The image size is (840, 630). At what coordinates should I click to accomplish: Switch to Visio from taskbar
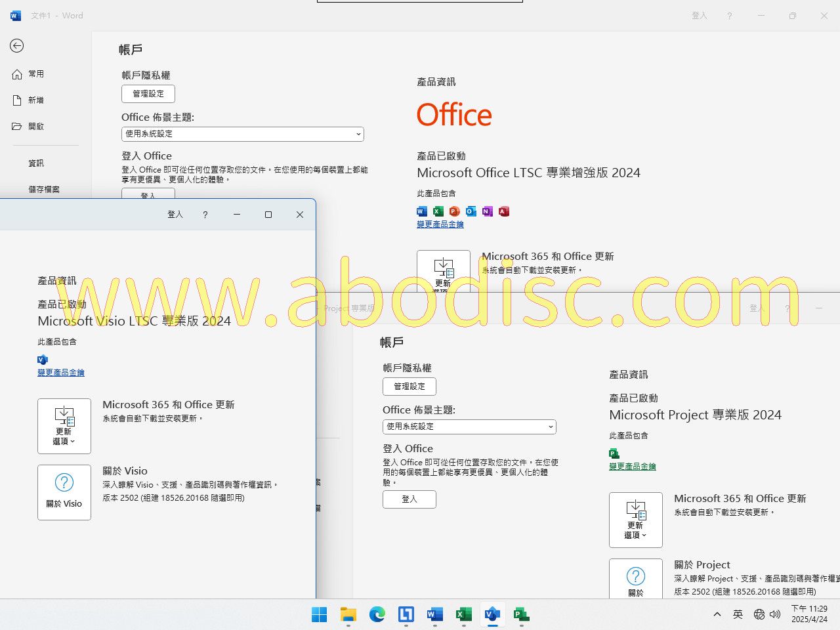pyautogui.click(x=493, y=615)
